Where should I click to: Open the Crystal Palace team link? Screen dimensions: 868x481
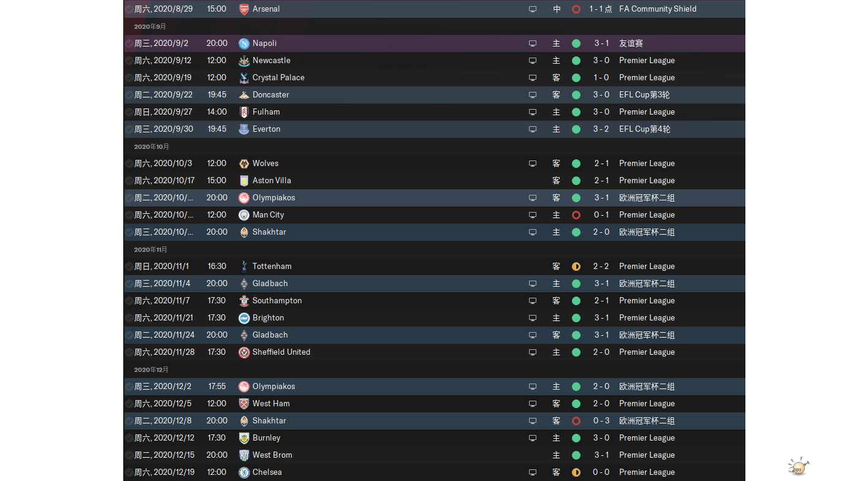coord(278,78)
